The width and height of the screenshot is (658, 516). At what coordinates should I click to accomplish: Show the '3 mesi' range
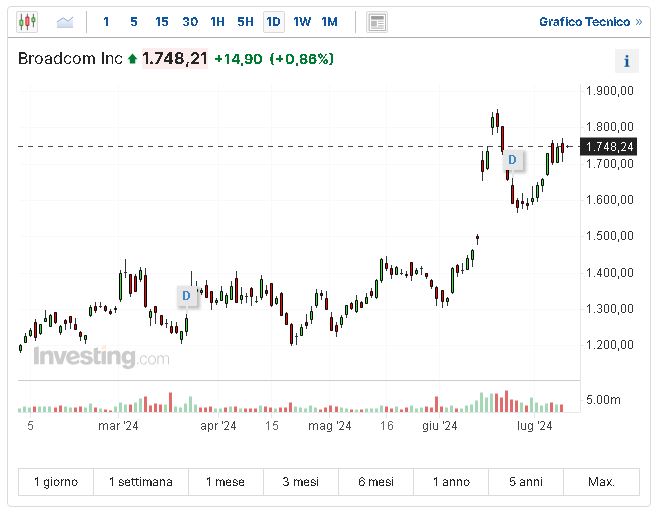(x=301, y=482)
